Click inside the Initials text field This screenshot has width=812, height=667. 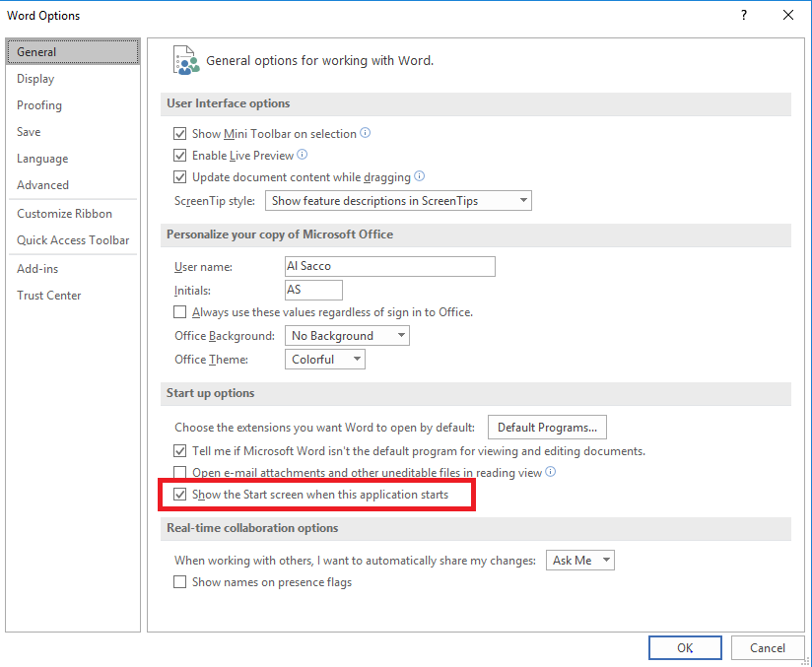[x=312, y=290]
